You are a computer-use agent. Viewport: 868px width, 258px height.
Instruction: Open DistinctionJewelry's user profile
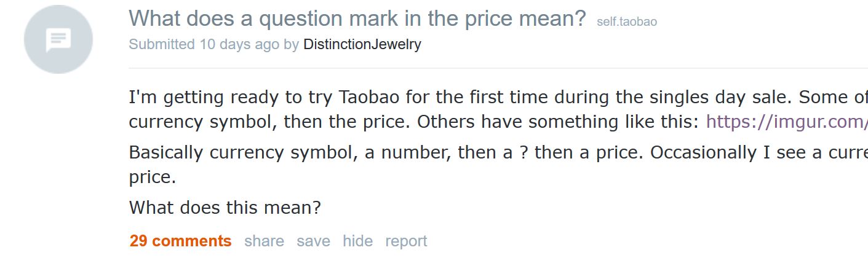[362, 44]
